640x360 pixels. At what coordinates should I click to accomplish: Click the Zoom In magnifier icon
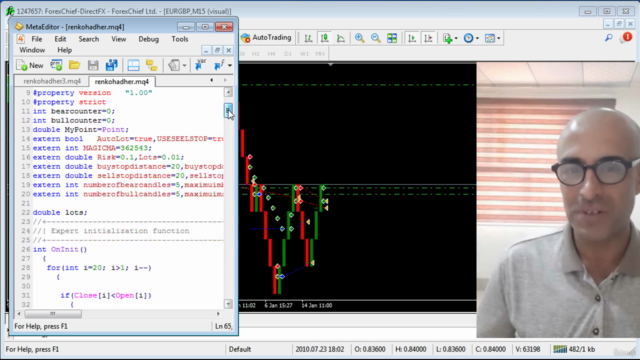[360, 38]
